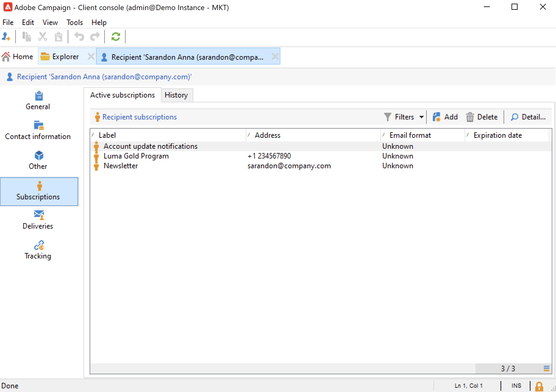This screenshot has width=556, height=392.
Task: Click the green Refresh icon
Action: [116, 37]
